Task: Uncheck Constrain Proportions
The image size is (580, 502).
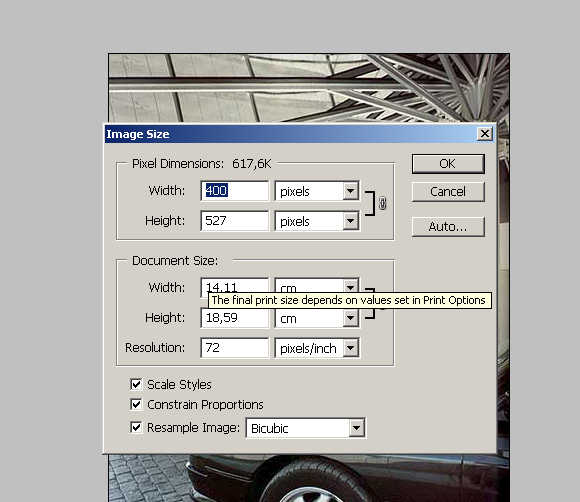Action: click(x=136, y=404)
